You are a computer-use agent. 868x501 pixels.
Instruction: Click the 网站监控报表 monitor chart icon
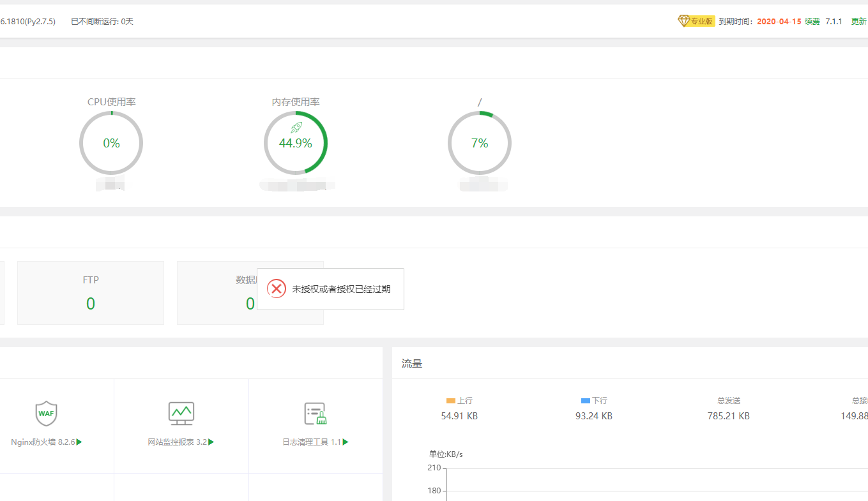181,413
